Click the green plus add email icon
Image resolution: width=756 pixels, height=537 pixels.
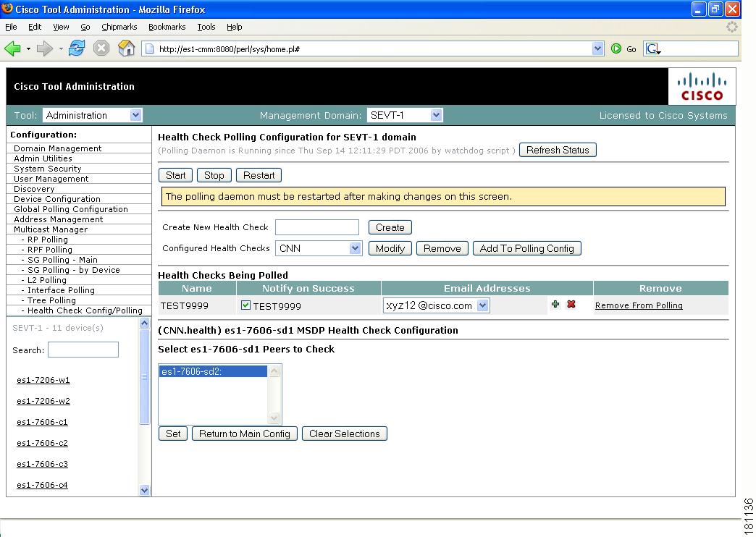click(x=555, y=304)
